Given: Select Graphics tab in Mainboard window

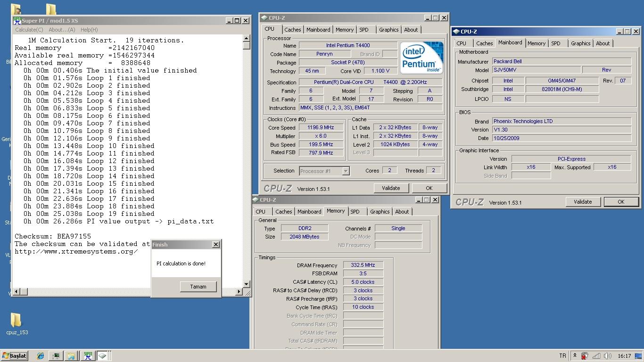Looking at the screenshot, I should point(581,43).
